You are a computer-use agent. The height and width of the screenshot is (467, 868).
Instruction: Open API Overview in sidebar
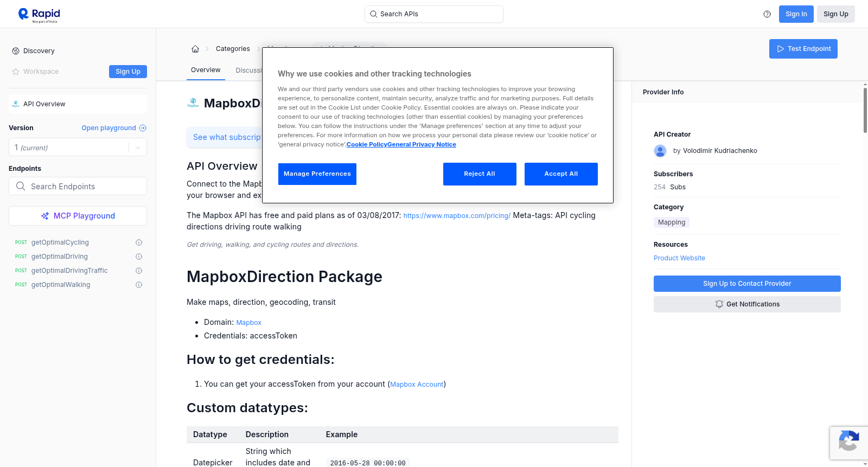click(78, 104)
